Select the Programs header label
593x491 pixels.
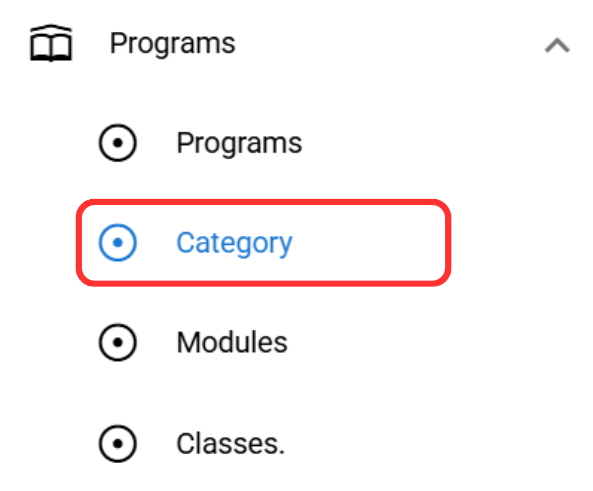(172, 44)
